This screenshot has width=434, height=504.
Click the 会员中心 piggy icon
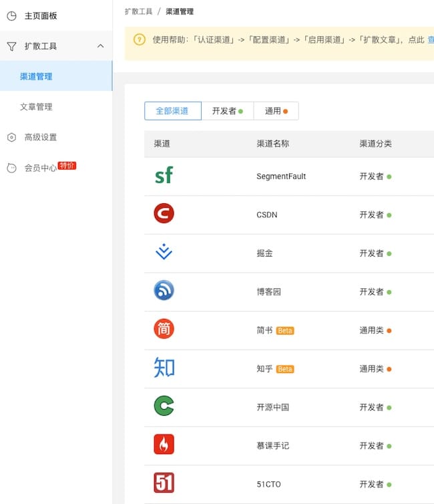11,168
